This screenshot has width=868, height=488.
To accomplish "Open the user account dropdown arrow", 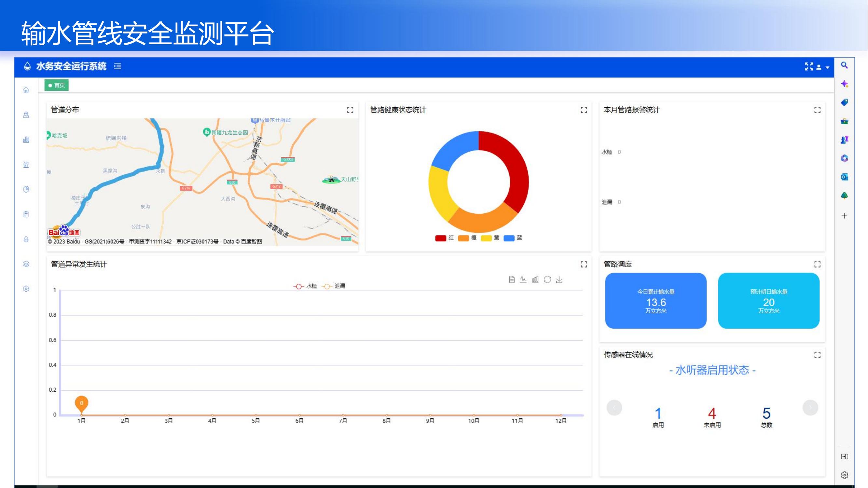I will pyautogui.click(x=828, y=67).
